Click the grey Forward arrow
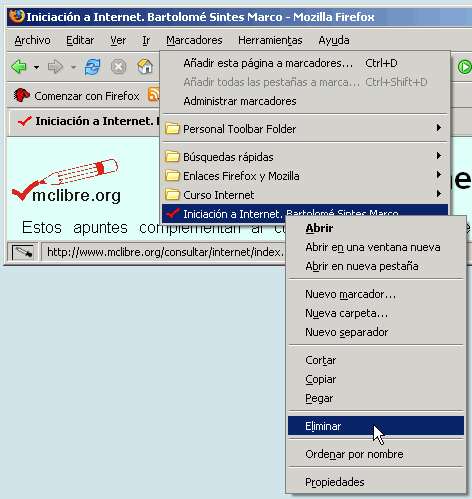The image size is (472, 499). [x=55, y=67]
